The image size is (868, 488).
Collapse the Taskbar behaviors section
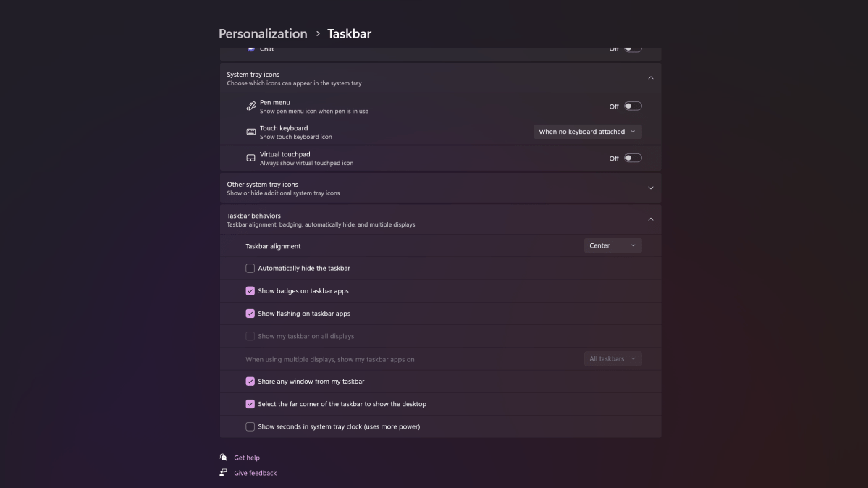(650, 219)
